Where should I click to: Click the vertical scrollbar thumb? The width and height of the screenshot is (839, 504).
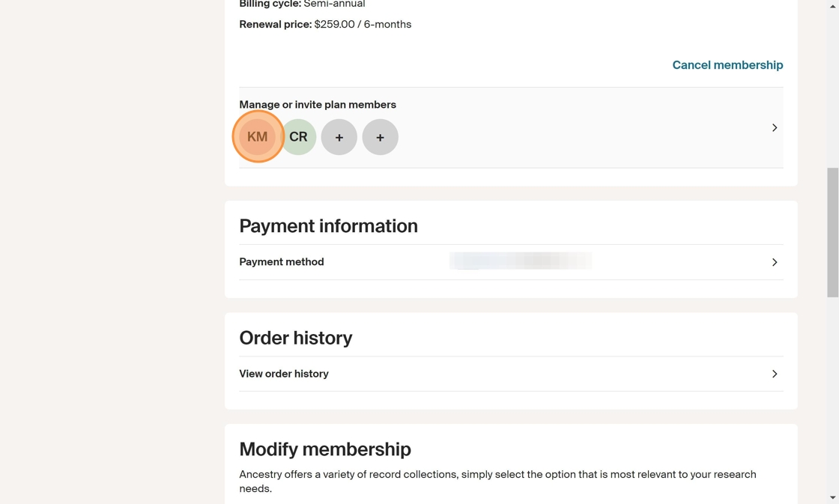pos(832,232)
